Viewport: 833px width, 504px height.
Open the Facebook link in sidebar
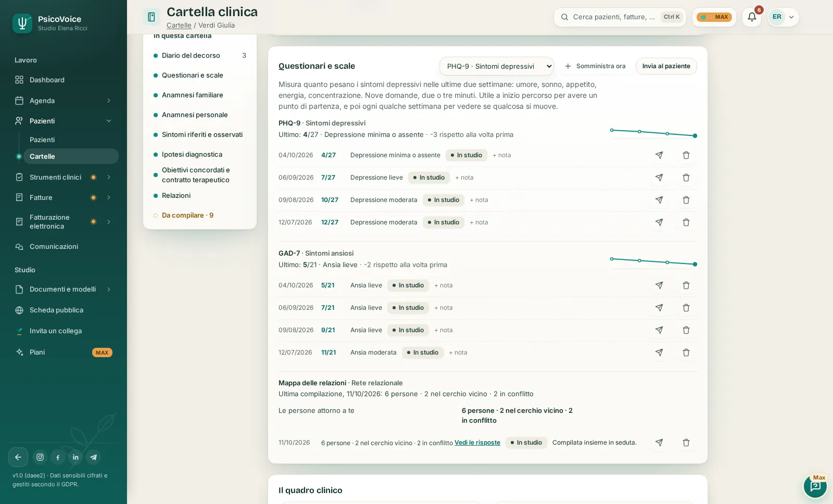click(x=58, y=457)
